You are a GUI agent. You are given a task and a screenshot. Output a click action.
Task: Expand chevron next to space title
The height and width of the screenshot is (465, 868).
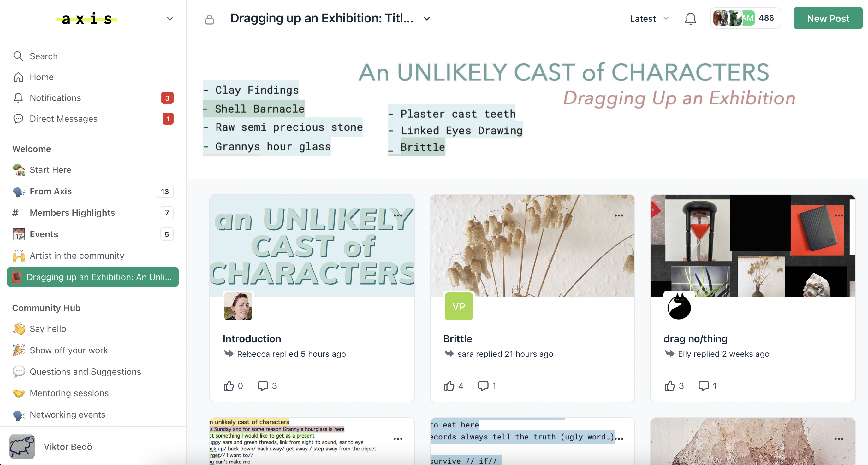427,19
